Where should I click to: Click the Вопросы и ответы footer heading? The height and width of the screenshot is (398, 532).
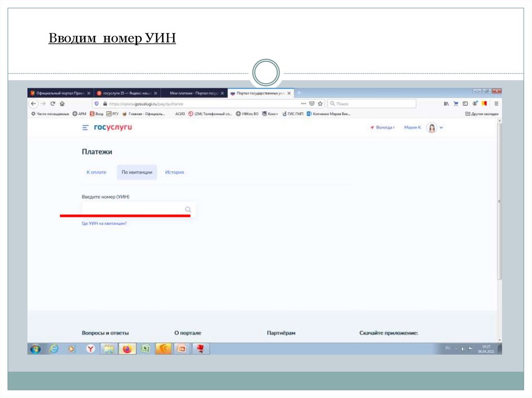105,333
